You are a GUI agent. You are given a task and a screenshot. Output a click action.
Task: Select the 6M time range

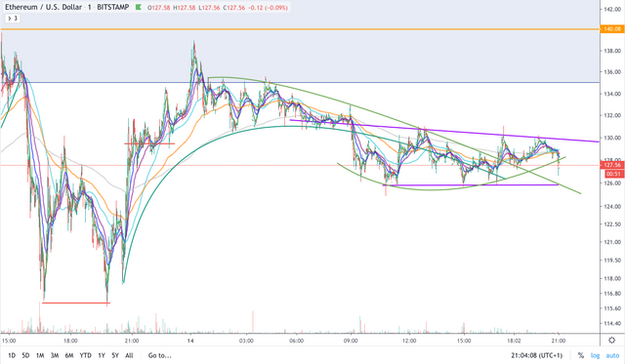(x=69, y=355)
